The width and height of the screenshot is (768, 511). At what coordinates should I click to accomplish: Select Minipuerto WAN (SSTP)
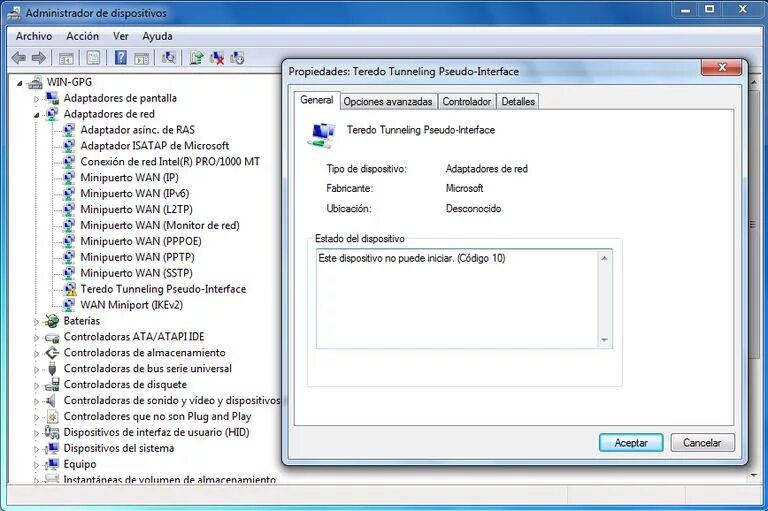[x=137, y=273]
